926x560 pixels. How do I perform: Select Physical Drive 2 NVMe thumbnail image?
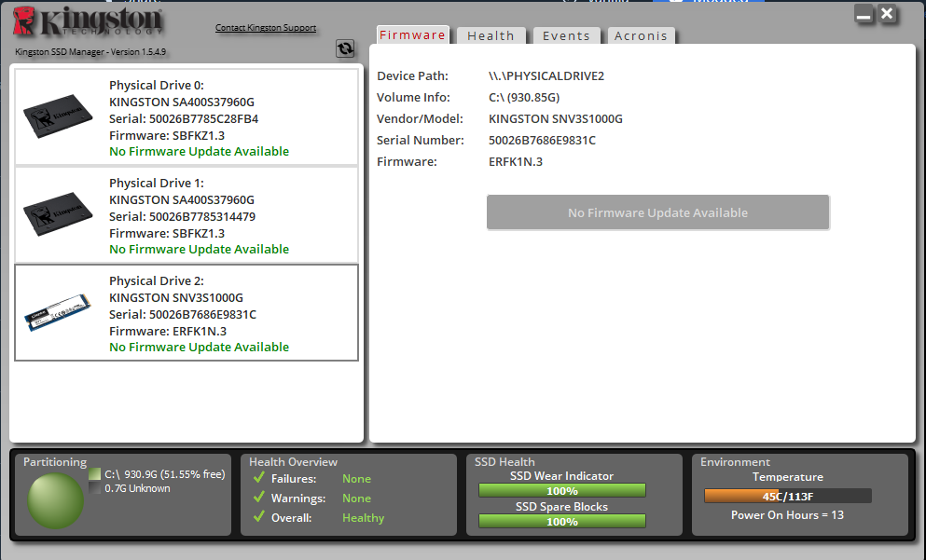[x=58, y=312]
